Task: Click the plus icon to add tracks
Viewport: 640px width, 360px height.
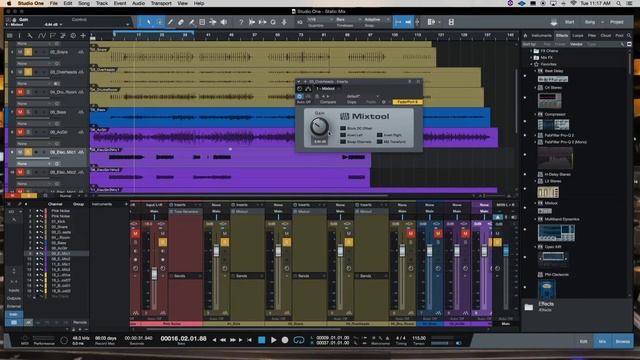Action: [83, 36]
